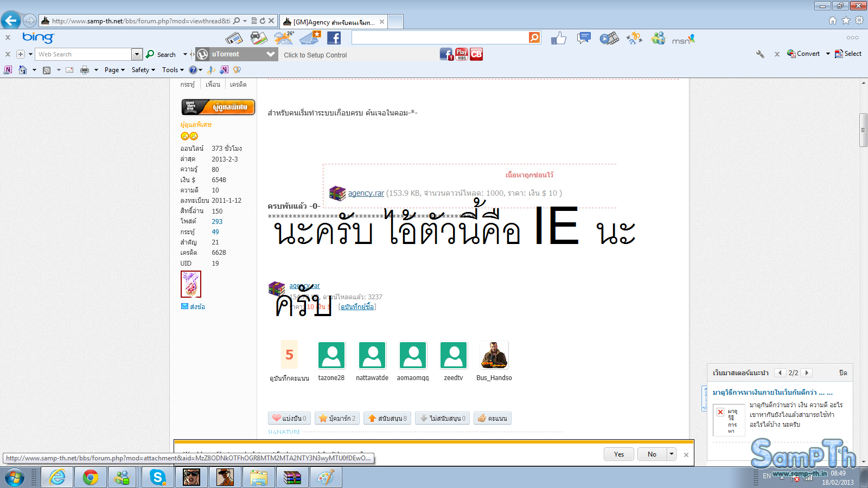Open the weather icon showing 26°

[x=283, y=38]
